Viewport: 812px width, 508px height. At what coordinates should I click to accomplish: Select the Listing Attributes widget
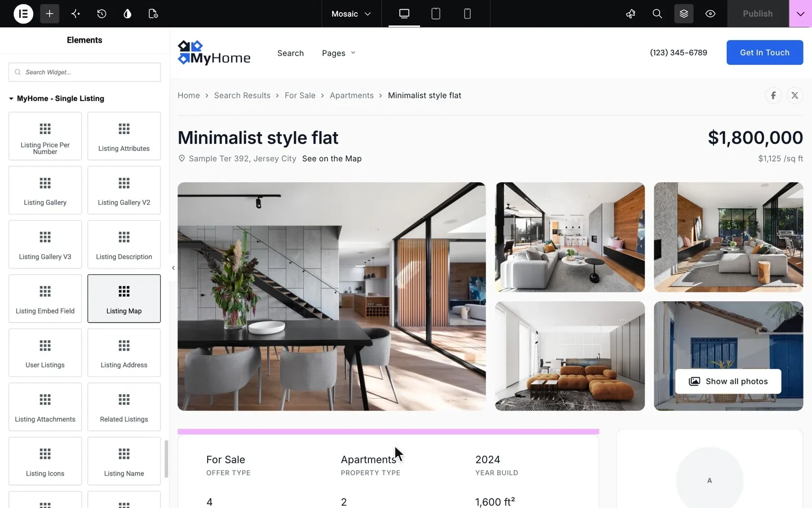(x=124, y=136)
